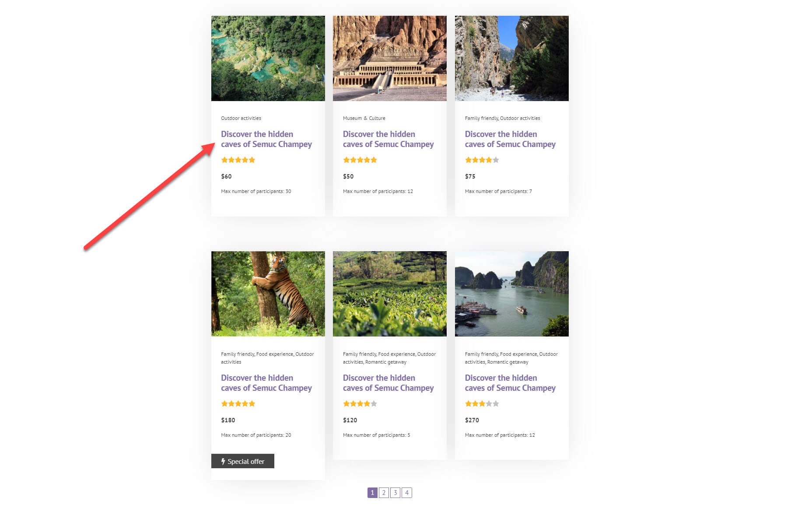Go to pagination page 2

click(384, 493)
